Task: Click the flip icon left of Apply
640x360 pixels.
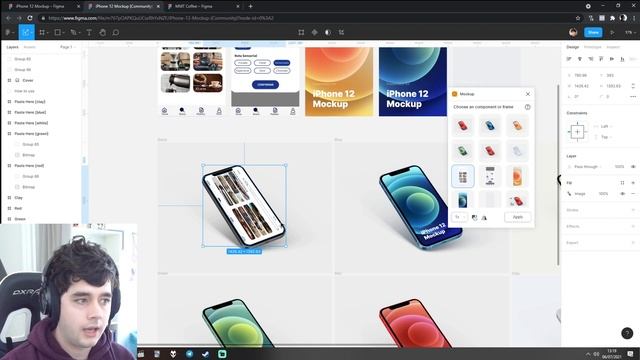Action: (x=484, y=218)
